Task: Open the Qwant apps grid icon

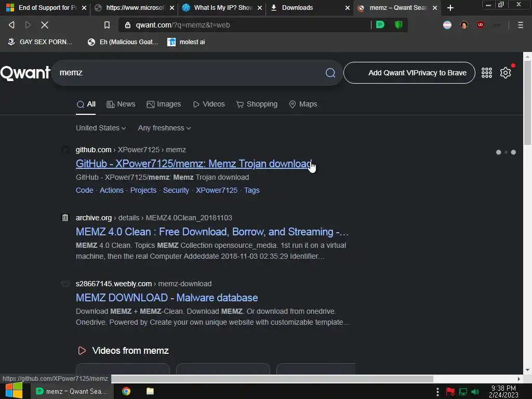Action: point(486,73)
